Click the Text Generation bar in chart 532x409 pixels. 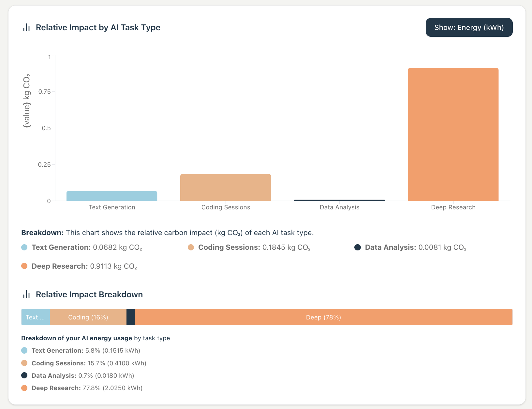tap(112, 196)
